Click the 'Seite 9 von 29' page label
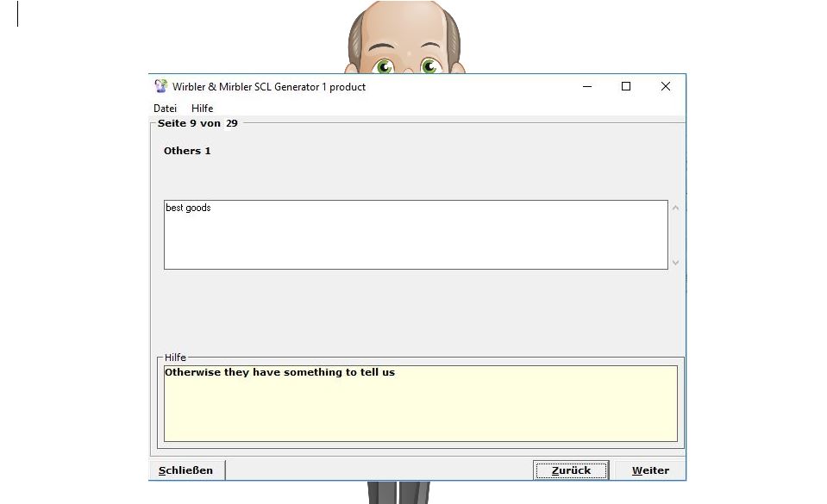This screenshot has width=827, height=504. [197, 123]
